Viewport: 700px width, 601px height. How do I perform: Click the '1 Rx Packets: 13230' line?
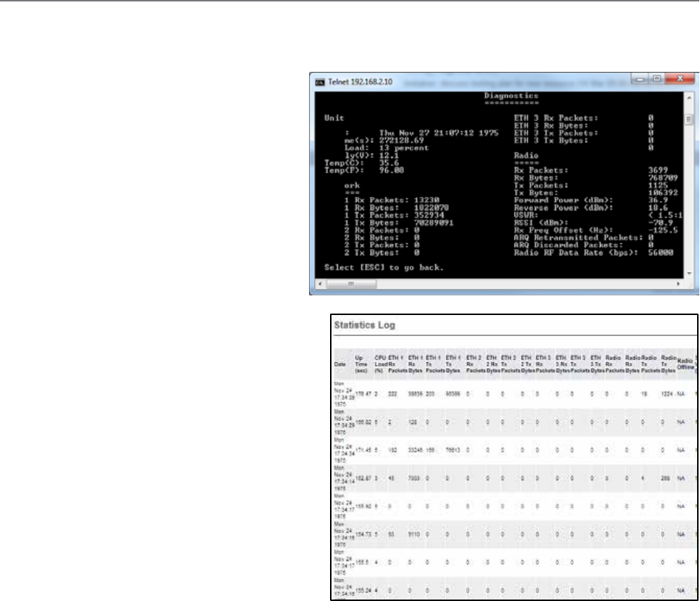(392, 200)
